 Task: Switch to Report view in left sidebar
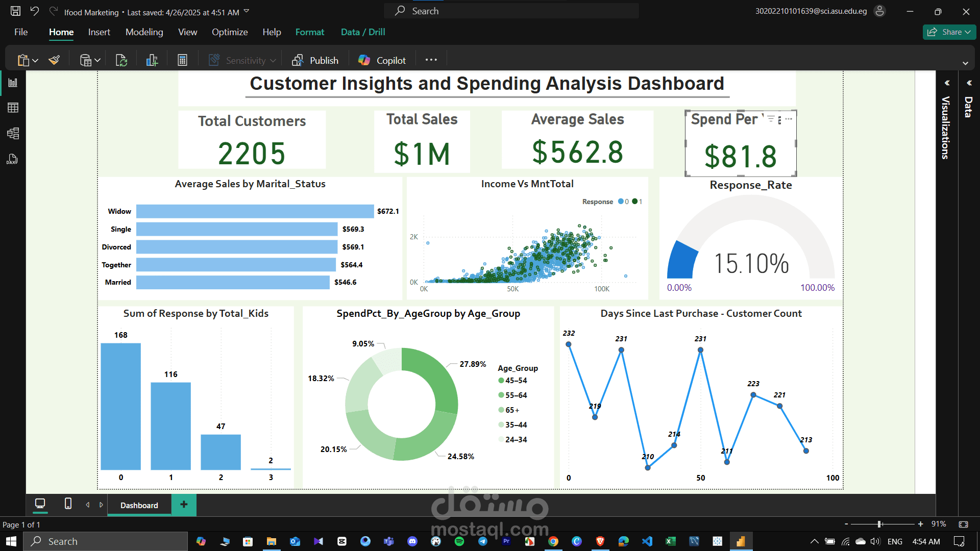[x=13, y=83]
